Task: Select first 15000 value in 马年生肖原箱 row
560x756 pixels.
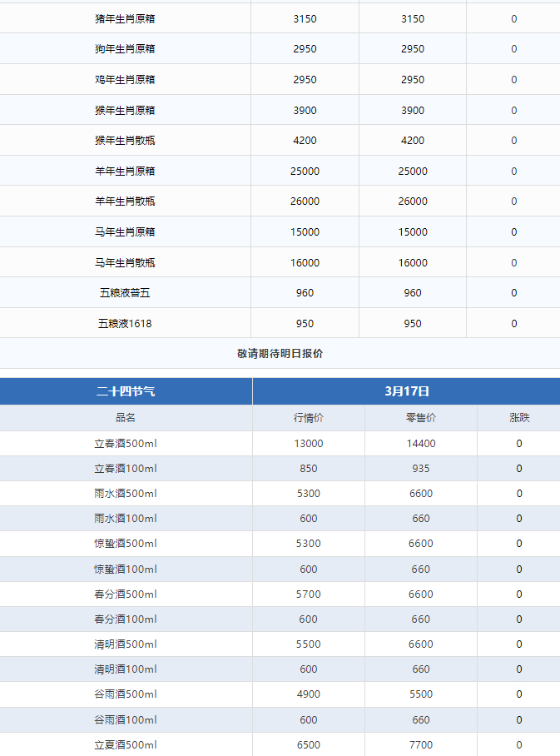Action: 305,232
